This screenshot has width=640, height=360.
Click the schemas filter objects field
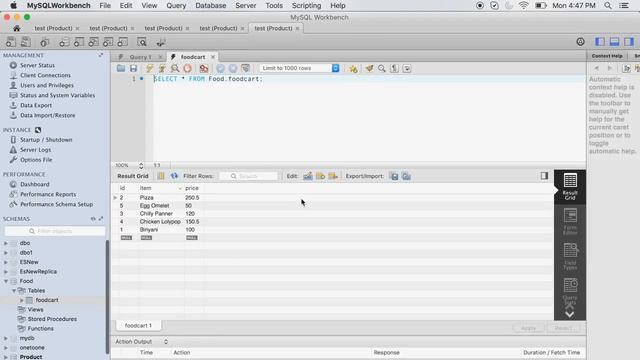tap(55, 231)
